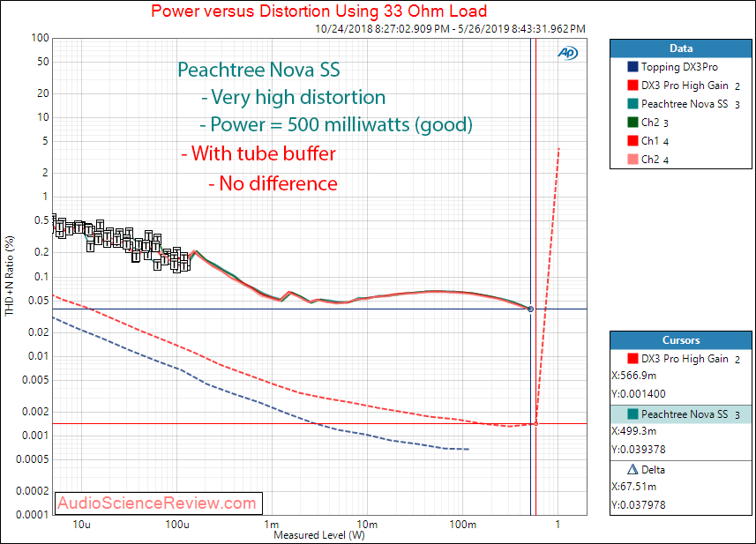This screenshot has width=756, height=544.
Task: Click the Ch2 3 dark green swatch
Action: [x=632, y=123]
